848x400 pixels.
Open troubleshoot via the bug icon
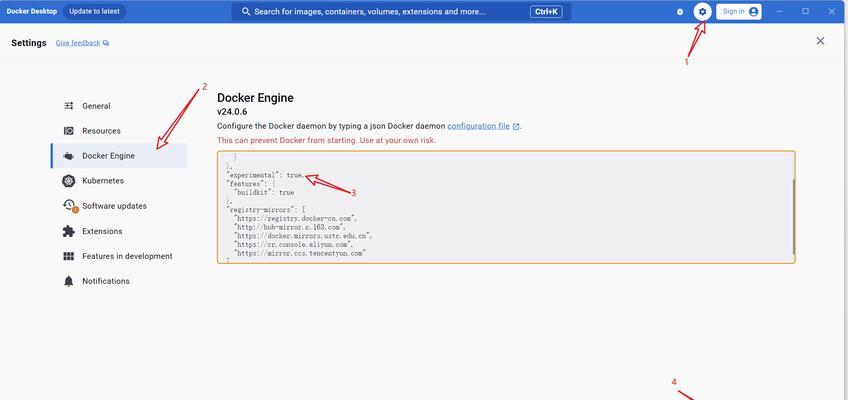coord(680,12)
